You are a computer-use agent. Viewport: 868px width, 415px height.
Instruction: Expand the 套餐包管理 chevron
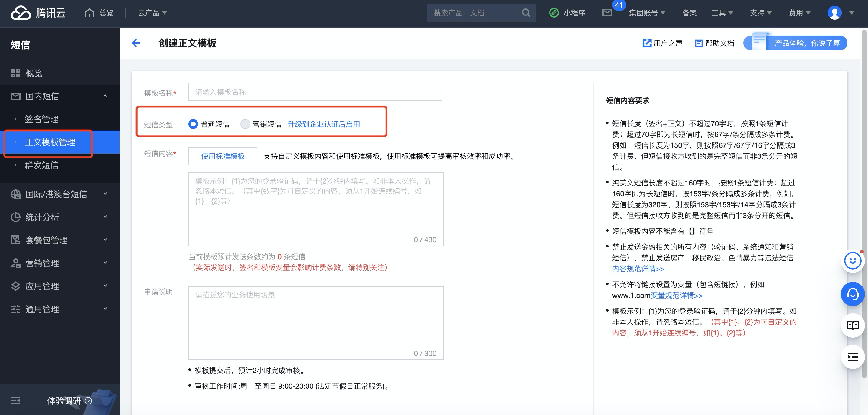click(105, 240)
